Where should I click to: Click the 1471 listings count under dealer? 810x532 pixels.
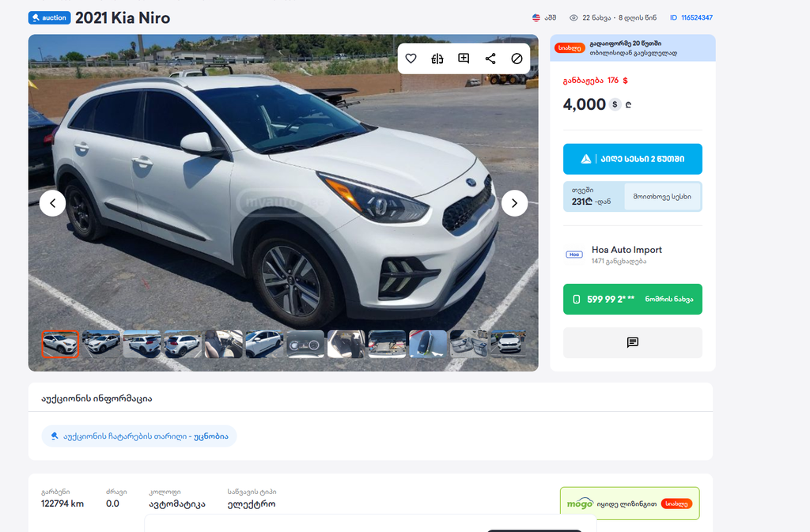pyautogui.click(x=619, y=262)
